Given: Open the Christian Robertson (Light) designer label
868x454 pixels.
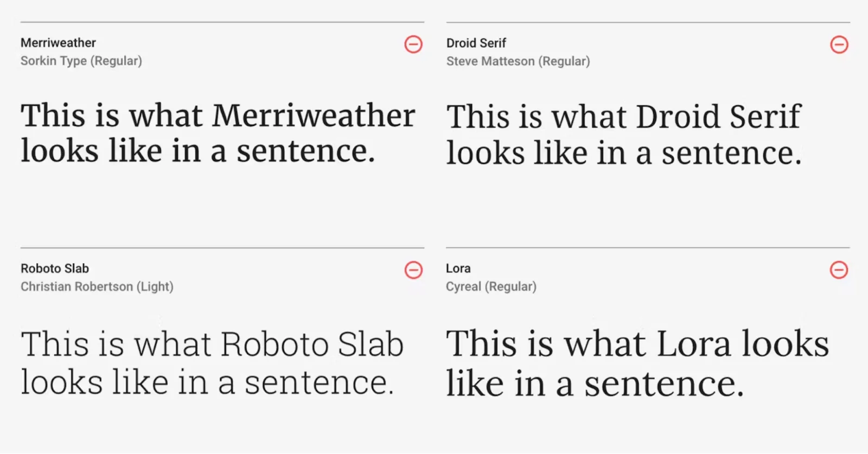Looking at the screenshot, I should click(x=97, y=286).
